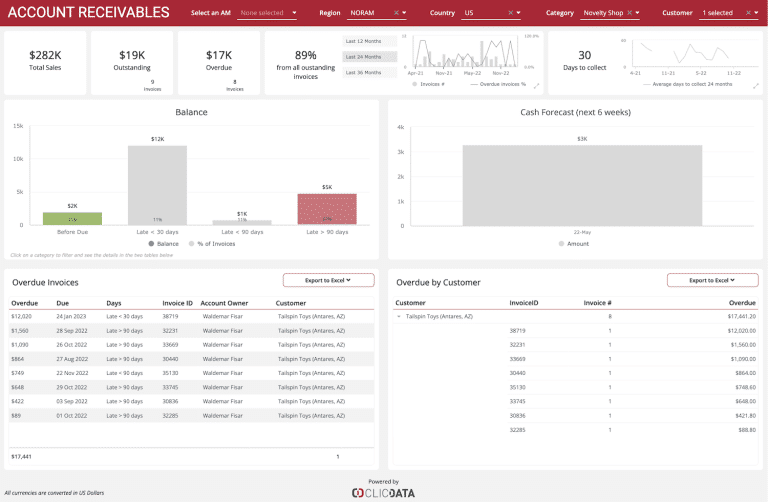Open the Region dropdown arrow

[404, 13]
